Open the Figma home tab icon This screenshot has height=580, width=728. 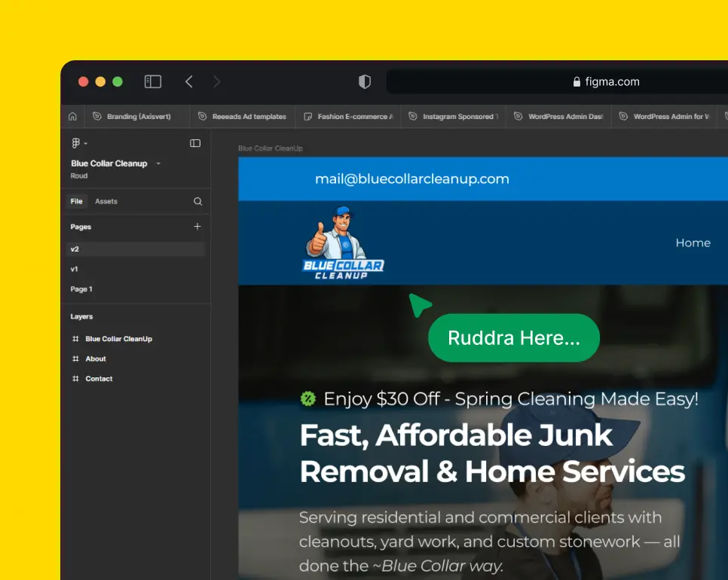[72, 117]
